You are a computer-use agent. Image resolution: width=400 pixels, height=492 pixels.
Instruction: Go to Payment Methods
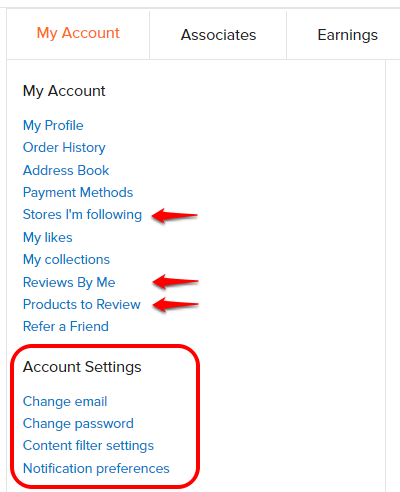(78, 193)
